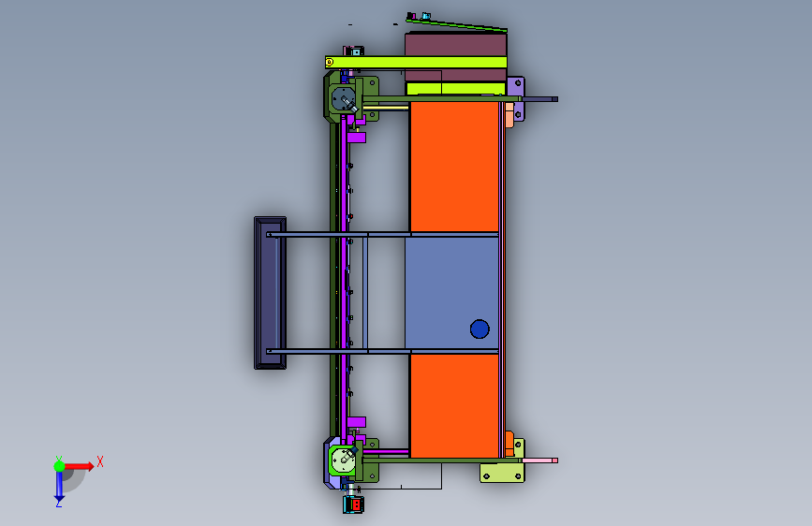Select the dark blue circle on the center panel
The height and width of the screenshot is (526, 812).
[480, 329]
